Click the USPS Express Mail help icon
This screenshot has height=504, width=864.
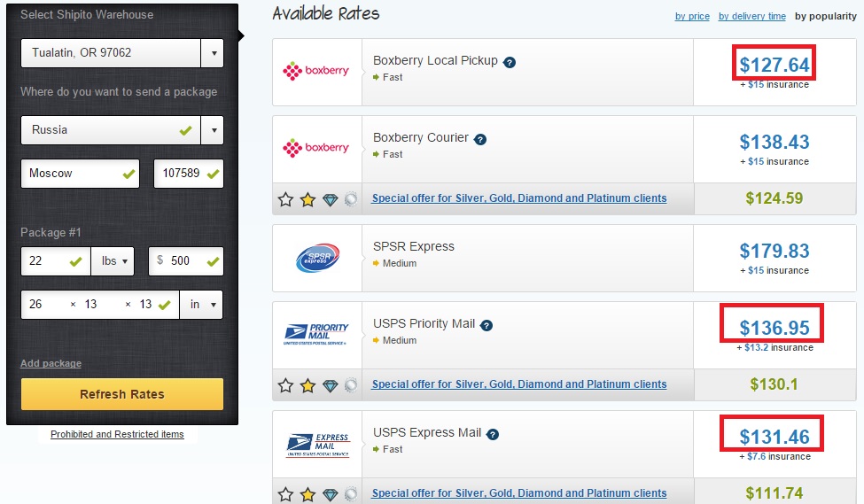point(494,435)
